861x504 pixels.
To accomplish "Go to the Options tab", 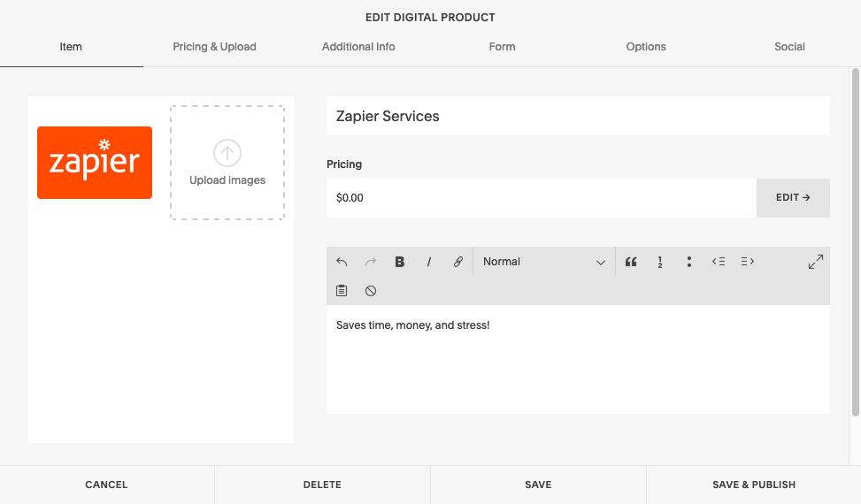I will pos(646,47).
